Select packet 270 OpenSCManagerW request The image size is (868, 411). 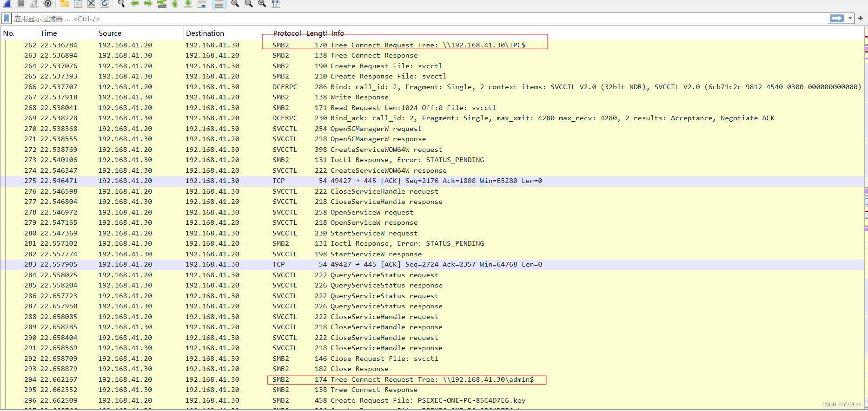pos(432,129)
